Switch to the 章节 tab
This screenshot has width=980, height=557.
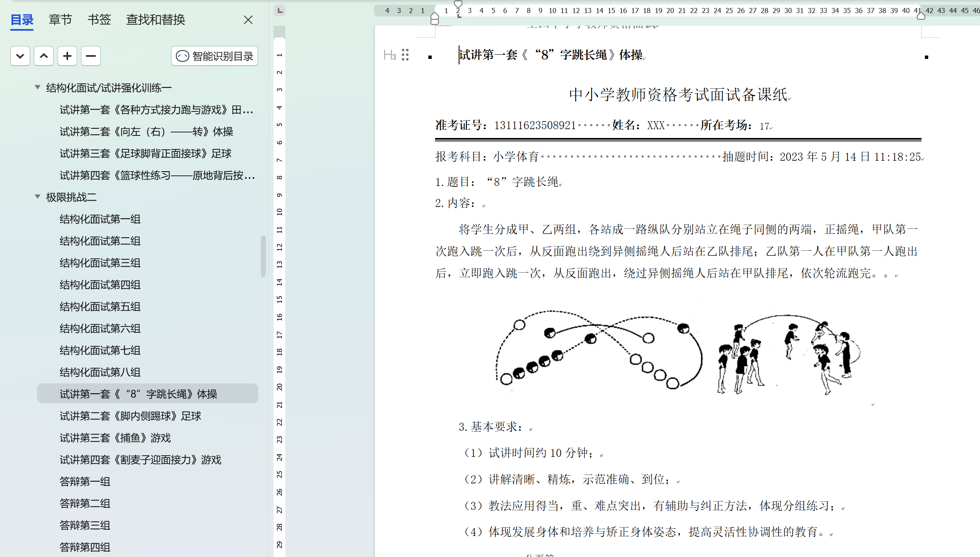(x=60, y=19)
